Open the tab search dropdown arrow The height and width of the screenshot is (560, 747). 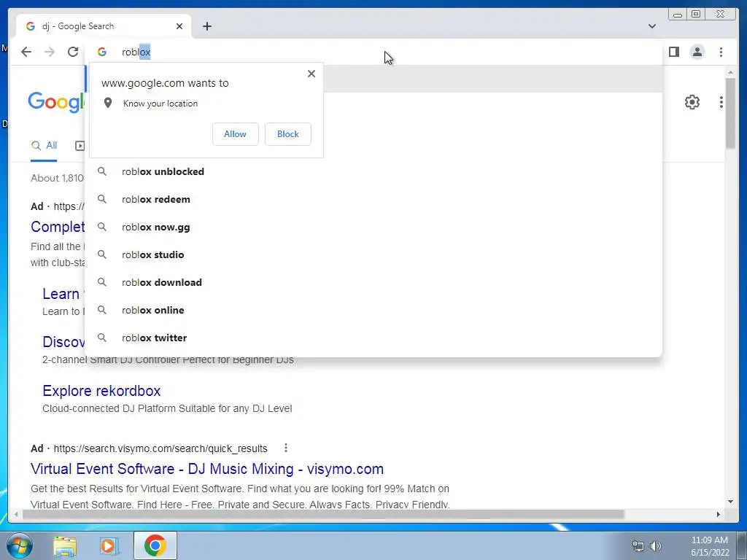coord(651,26)
